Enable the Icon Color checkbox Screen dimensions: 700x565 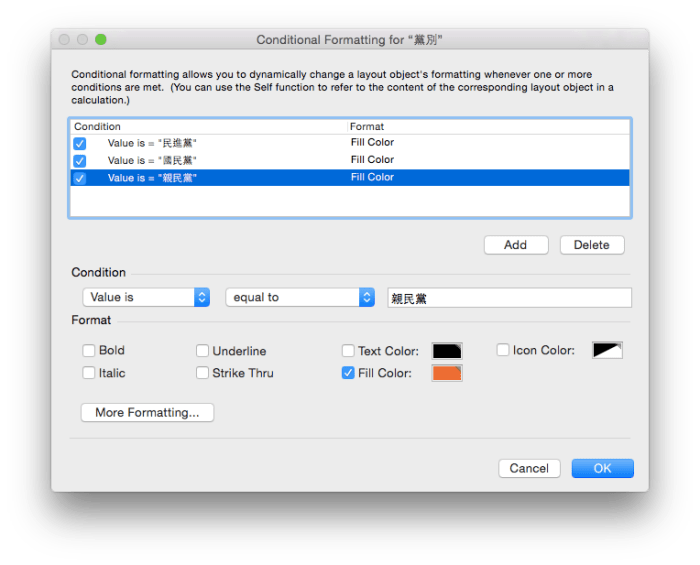click(x=503, y=350)
